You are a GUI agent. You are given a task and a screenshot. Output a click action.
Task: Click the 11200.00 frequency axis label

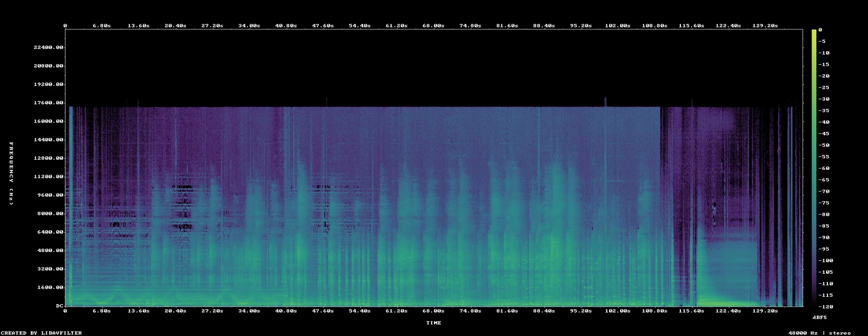[x=49, y=177]
